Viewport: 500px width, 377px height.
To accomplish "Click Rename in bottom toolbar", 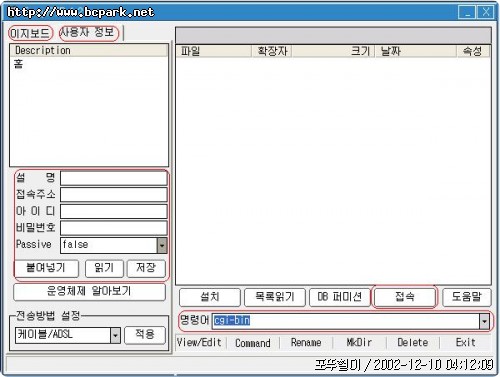I will tap(306, 343).
